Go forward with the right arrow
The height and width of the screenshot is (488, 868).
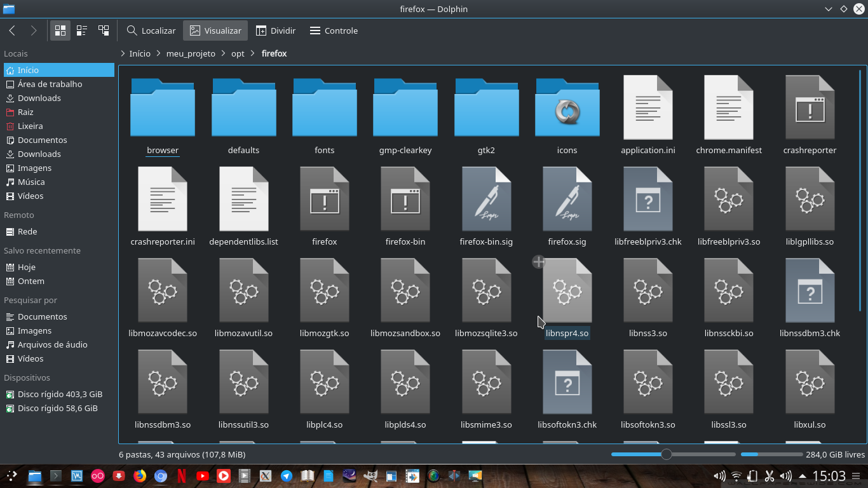(34, 30)
